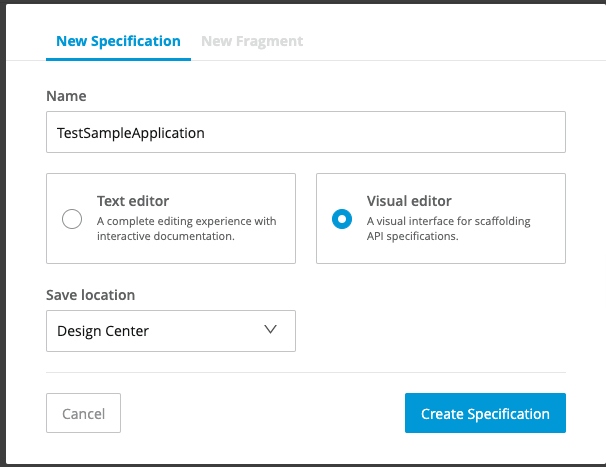
Task: Click the Create Specification button
Action: coord(485,413)
